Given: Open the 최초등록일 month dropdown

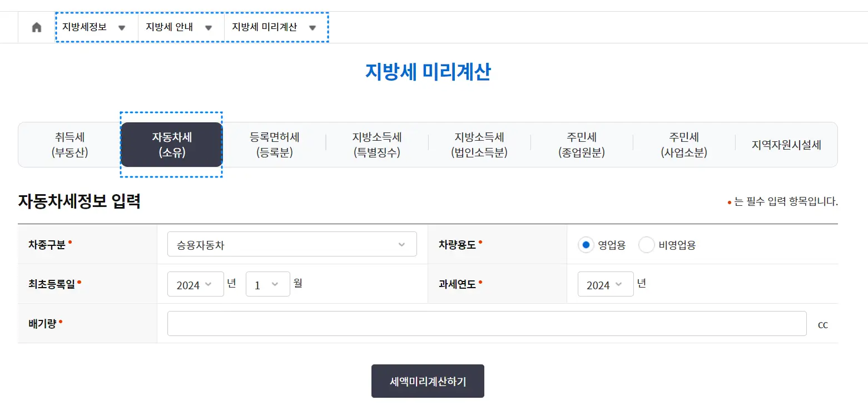Looking at the screenshot, I should (x=267, y=284).
